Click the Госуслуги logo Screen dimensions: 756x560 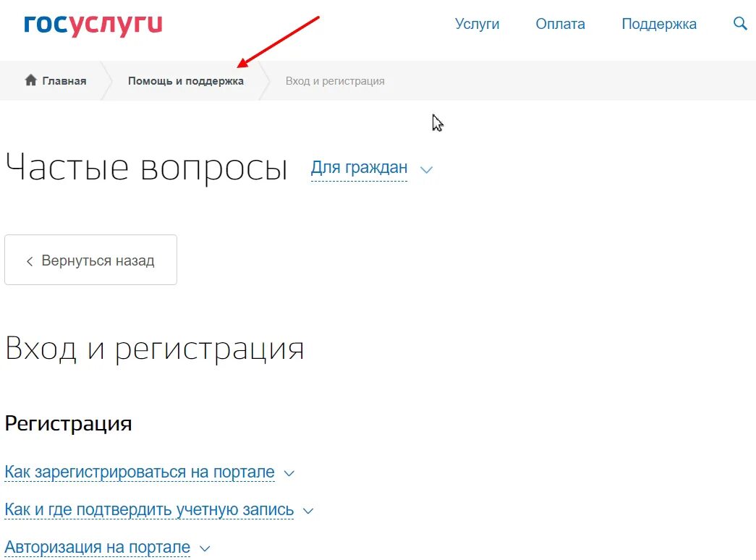click(93, 25)
